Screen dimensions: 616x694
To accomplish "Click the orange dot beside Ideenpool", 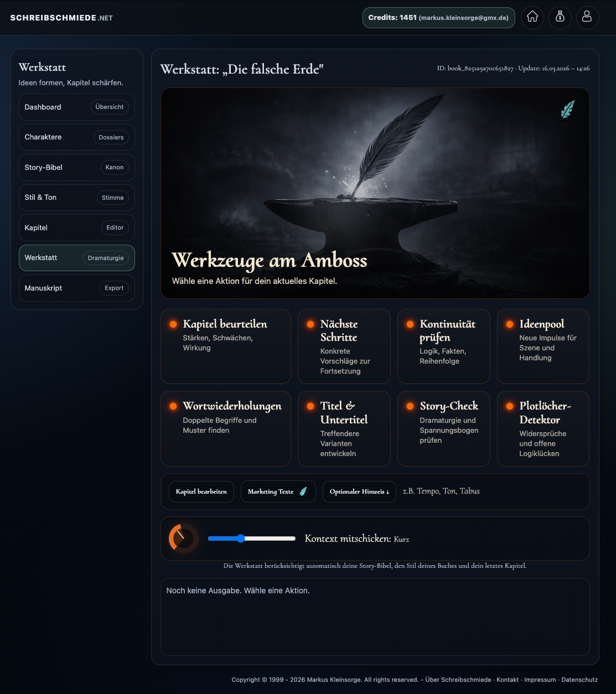I will click(x=510, y=324).
